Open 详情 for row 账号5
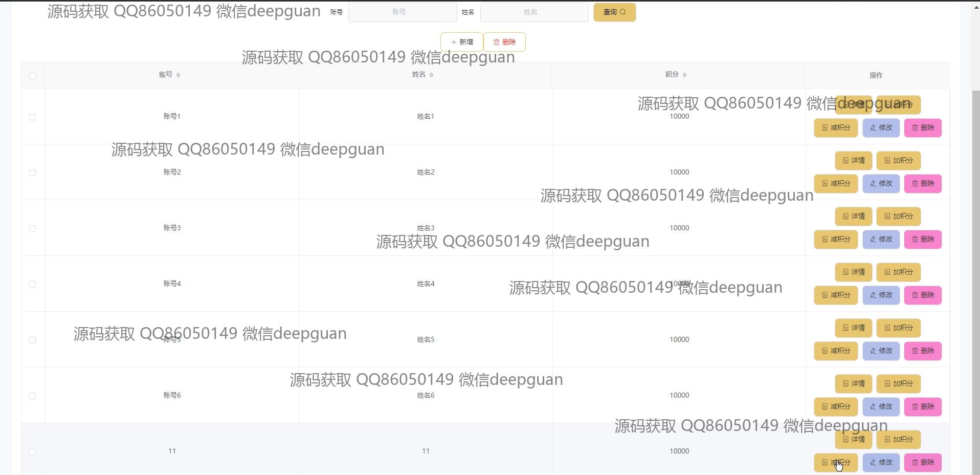The image size is (980, 475). pos(853,328)
